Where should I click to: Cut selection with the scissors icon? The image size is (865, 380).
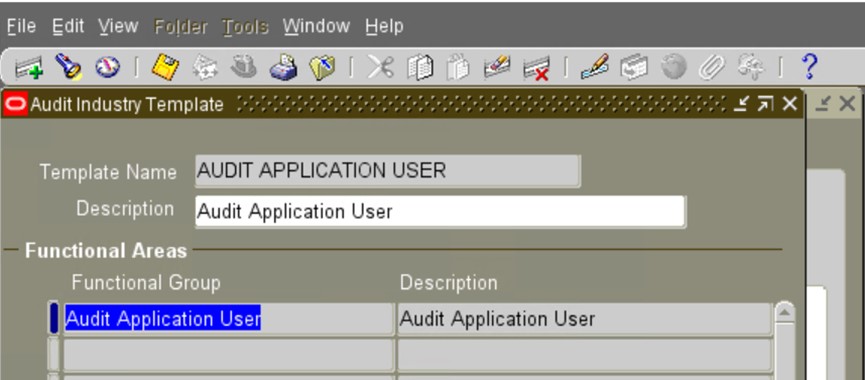click(x=381, y=68)
